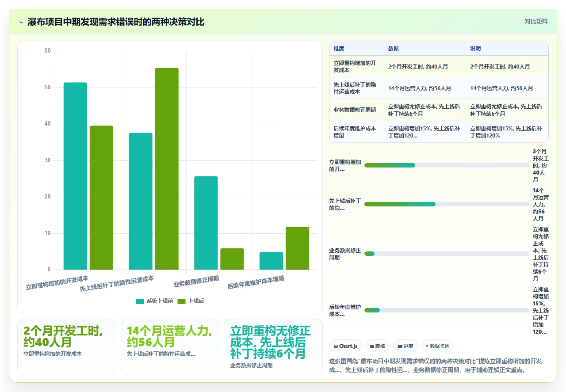Click progress row label 后续年度维护成本...

pos(345,310)
